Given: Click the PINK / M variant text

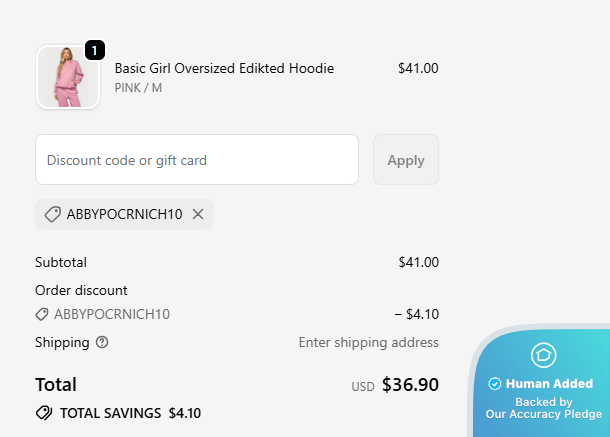Looking at the screenshot, I should click(138, 88).
